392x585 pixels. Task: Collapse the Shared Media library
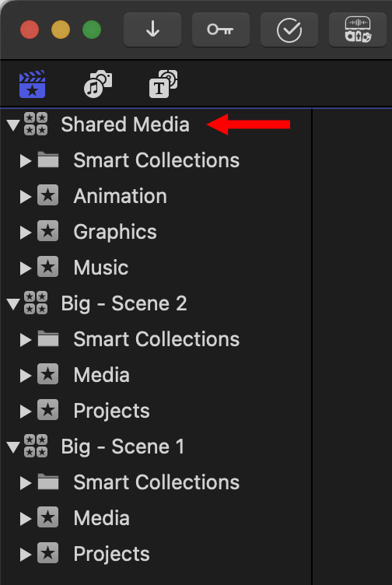pyautogui.click(x=13, y=125)
